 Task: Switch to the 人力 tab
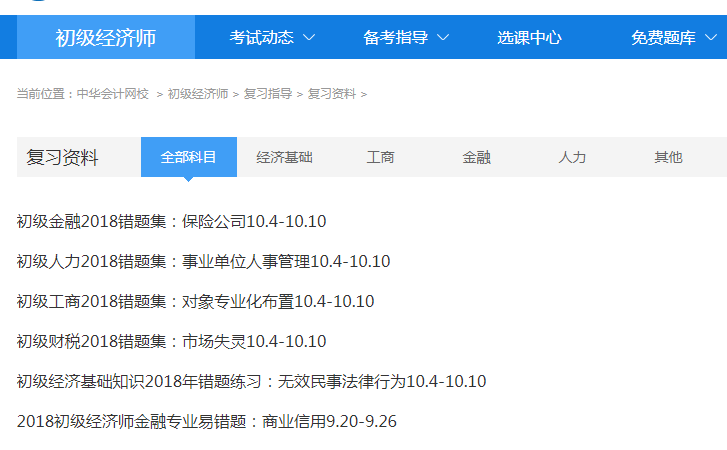[x=572, y=157]
